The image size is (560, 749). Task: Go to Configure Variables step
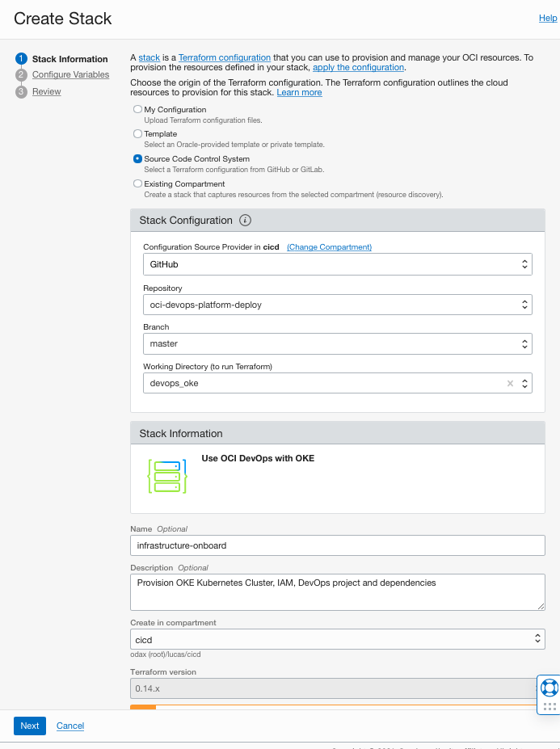[71, 74]
